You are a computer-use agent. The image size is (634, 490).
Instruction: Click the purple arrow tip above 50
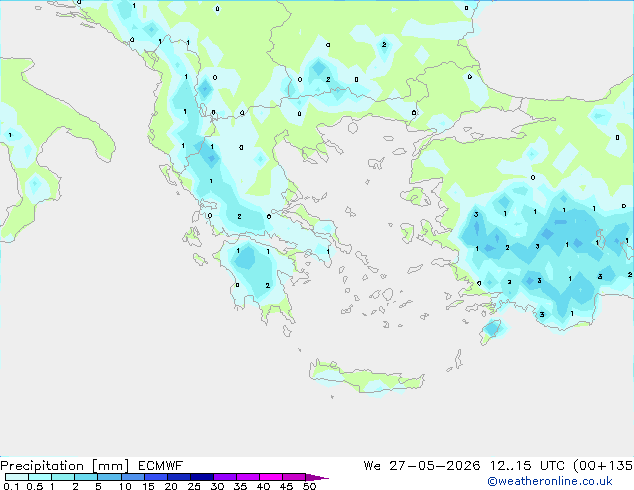coord(317,477)
